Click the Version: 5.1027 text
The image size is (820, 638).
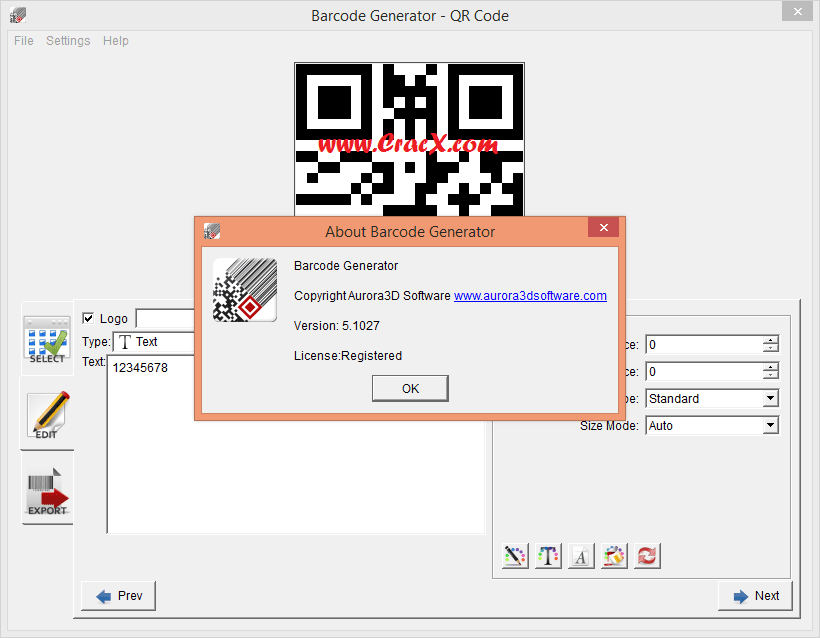(x=337, y=326)
